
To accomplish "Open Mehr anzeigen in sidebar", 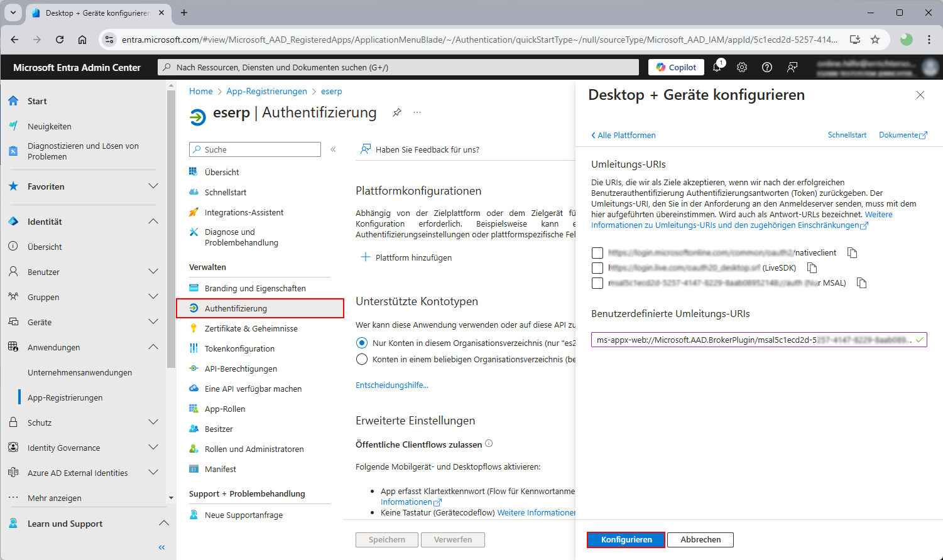I will (x=55, y=498).
